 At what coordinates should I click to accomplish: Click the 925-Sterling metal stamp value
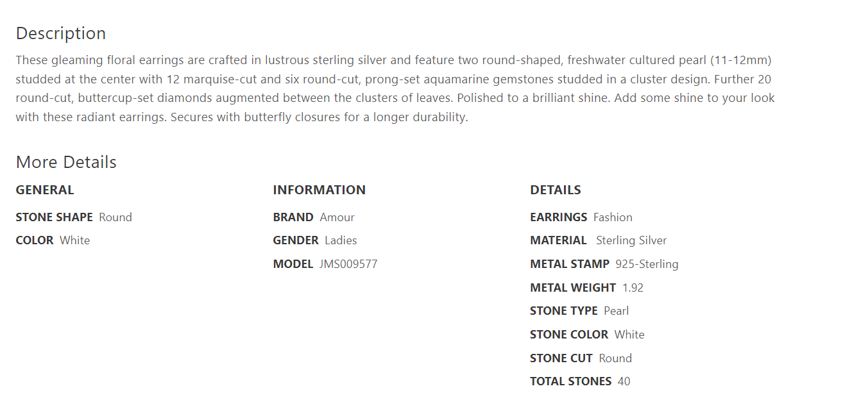647,264
